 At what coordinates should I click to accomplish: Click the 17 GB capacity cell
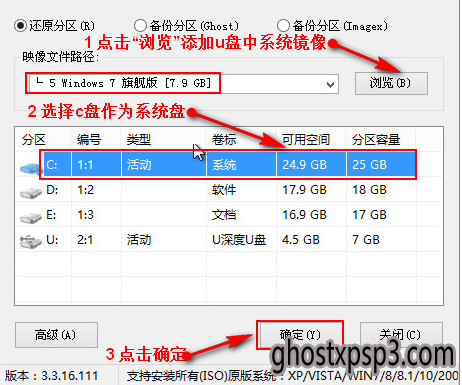click(x=369, y=215)
